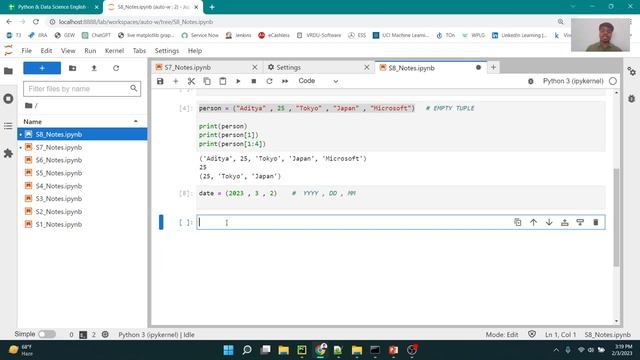This screenshot has height=360, width=640.
Task: Open the debugger bug icon in notebook toolbar
Action: (531, 81)
